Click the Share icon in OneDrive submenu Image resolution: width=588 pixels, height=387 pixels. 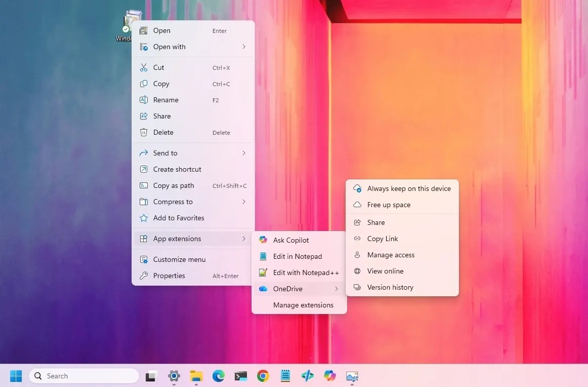click(x=357, y=222)
